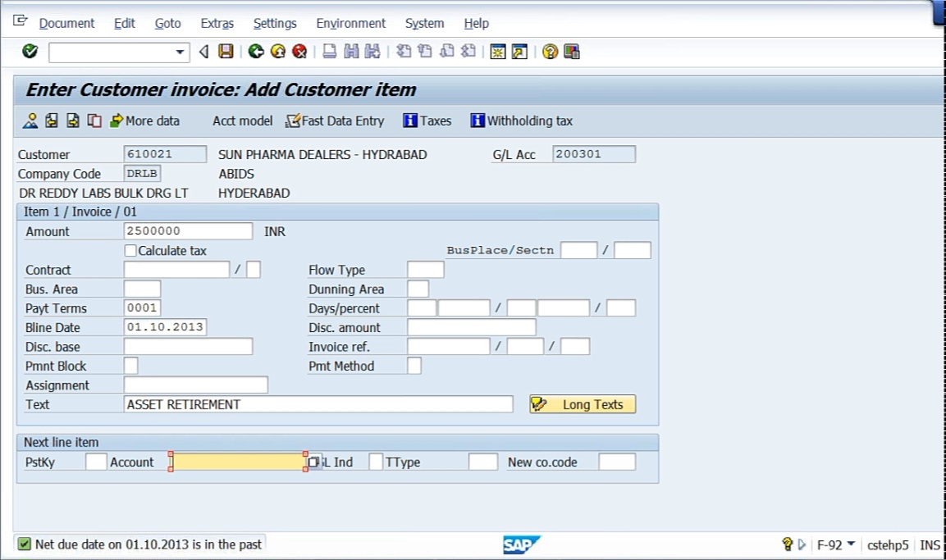Go to the previous page icon
946x560 pixels.
(x=425, y=52)
